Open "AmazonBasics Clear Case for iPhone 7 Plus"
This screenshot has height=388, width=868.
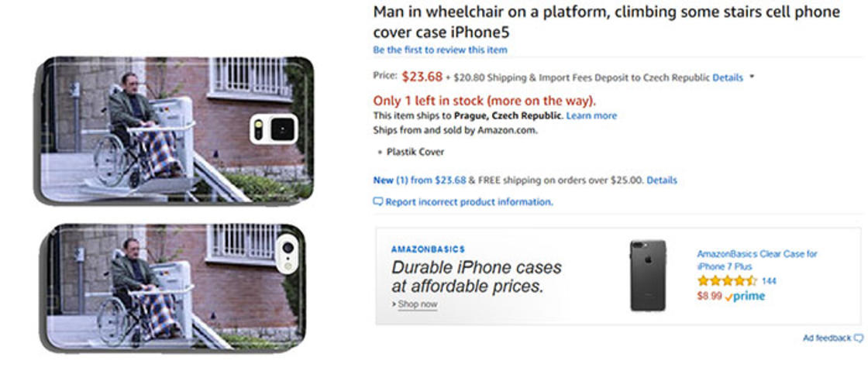pos(756,259)
